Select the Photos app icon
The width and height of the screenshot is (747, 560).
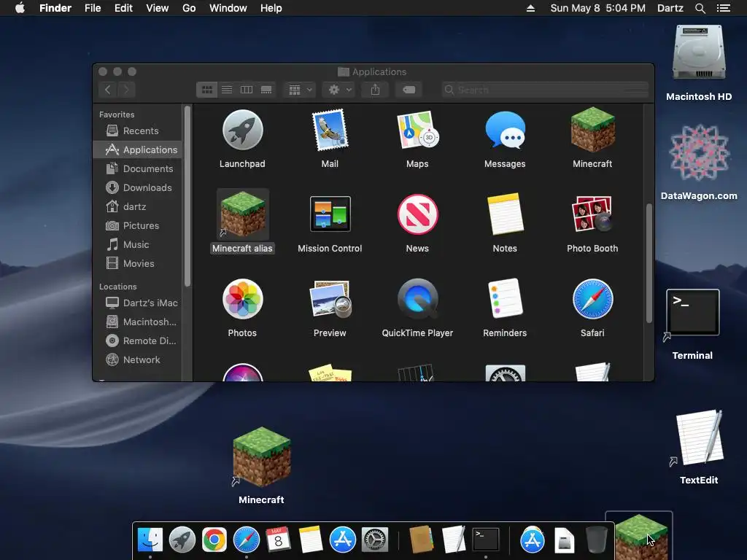click(242, 299)
